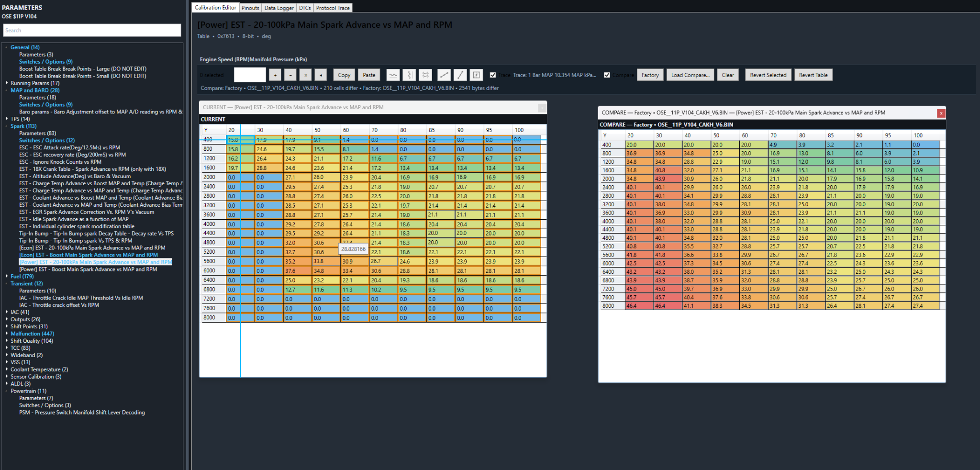Image resolution: width=980 pixels, height=470 pixels.
Task: Expand the Running Params (17) group
Action: (x=7, y=83)
